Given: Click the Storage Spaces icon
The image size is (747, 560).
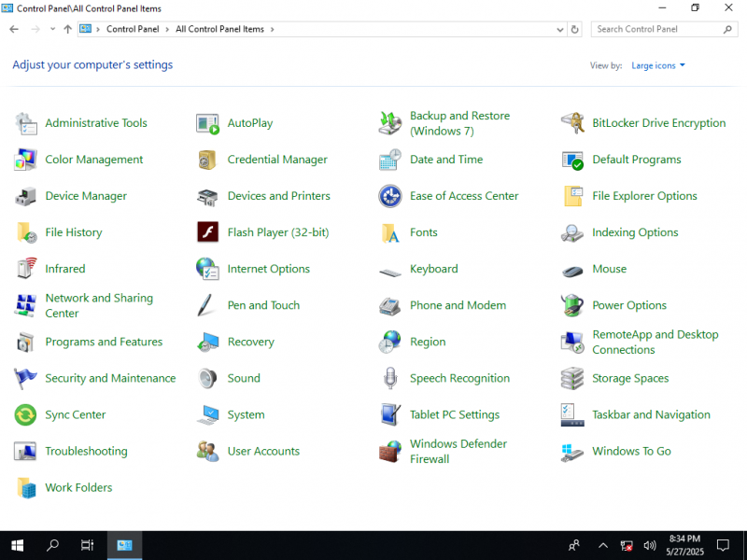Looking at the screenshot, I should tap(572, 379).
